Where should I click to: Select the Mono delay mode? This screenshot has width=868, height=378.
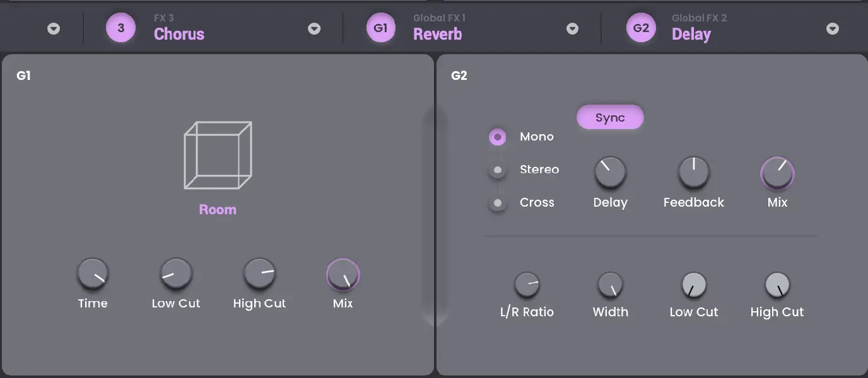tap(498, 137)
